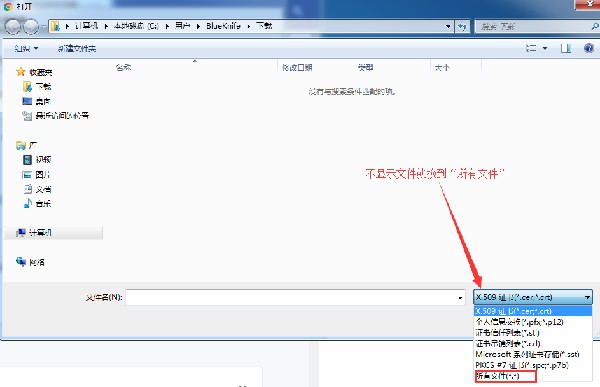
Task: Choose 个人信息交换(*.pfx;*.p12) file type
Action: point(533,322)
